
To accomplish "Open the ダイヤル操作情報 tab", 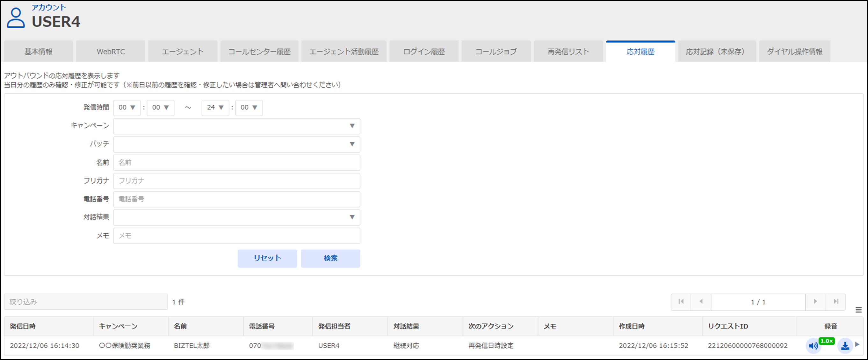I will pyautogui.click(x=794, y=52).
